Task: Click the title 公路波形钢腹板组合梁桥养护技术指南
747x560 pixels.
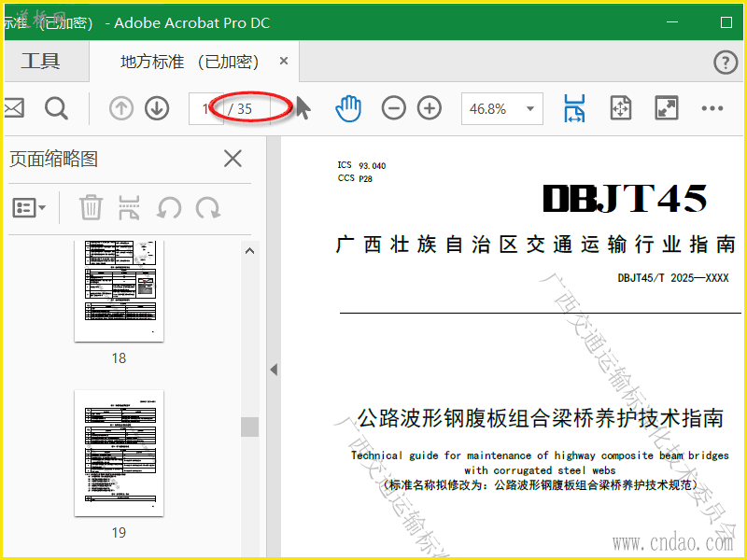Action: 541,418
